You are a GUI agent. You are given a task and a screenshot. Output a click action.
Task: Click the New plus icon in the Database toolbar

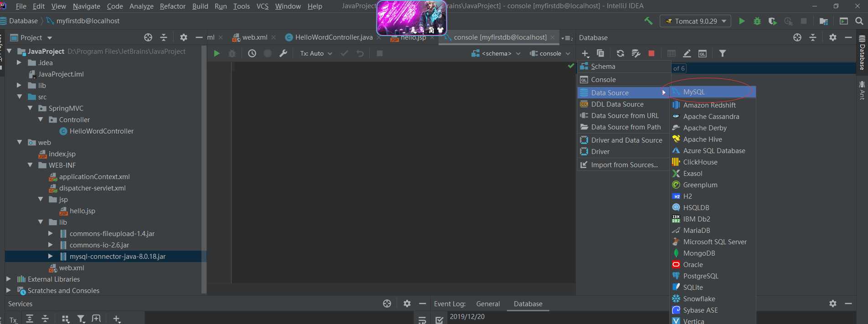(x=586, y=54)
